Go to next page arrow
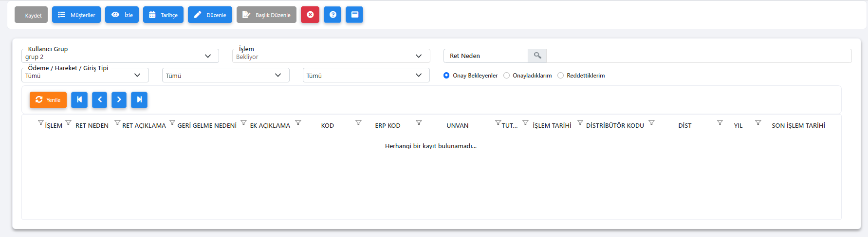 click(x=119, y=99)
